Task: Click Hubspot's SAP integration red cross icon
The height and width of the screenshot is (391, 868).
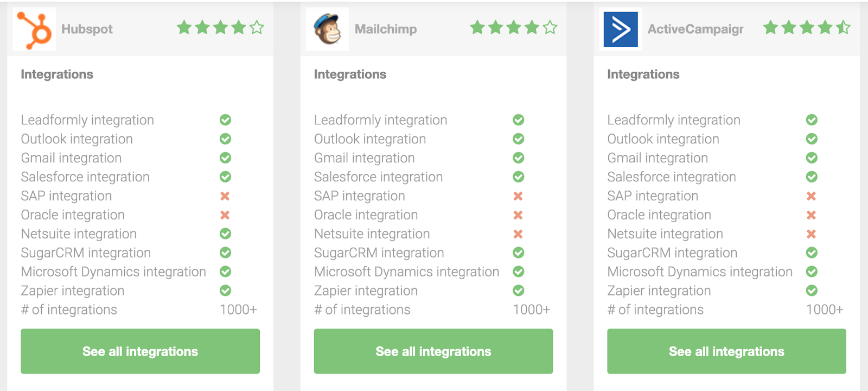Action: pos(225,196)
